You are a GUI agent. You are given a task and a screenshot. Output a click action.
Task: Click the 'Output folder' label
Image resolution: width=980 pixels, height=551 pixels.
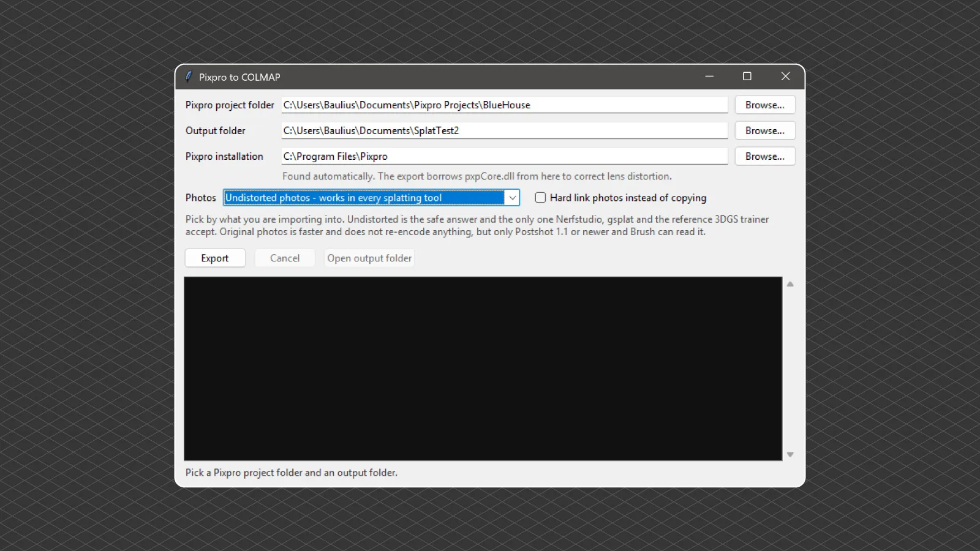click(215, 130)
